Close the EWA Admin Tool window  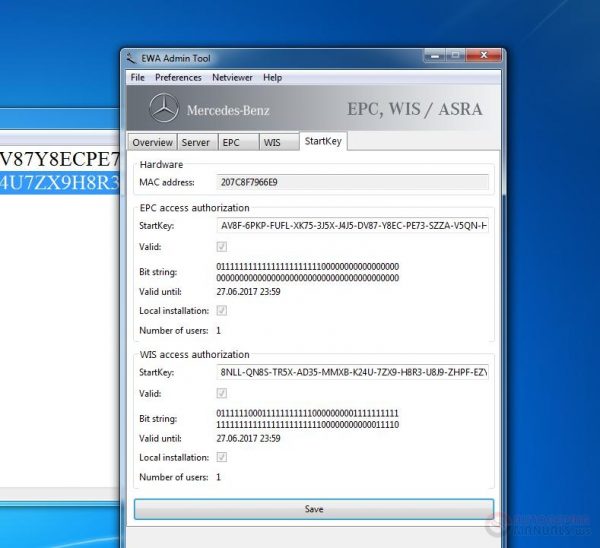click(484, 55)
